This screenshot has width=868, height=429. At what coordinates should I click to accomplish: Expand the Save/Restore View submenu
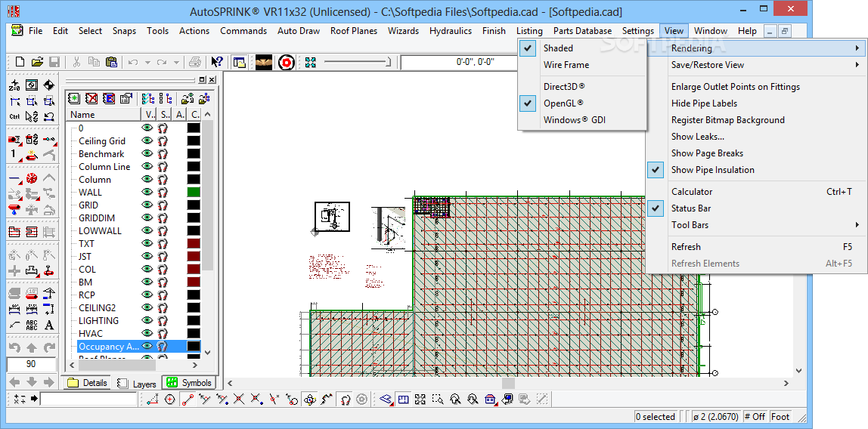pyautogui.click(x=757, y=65)
